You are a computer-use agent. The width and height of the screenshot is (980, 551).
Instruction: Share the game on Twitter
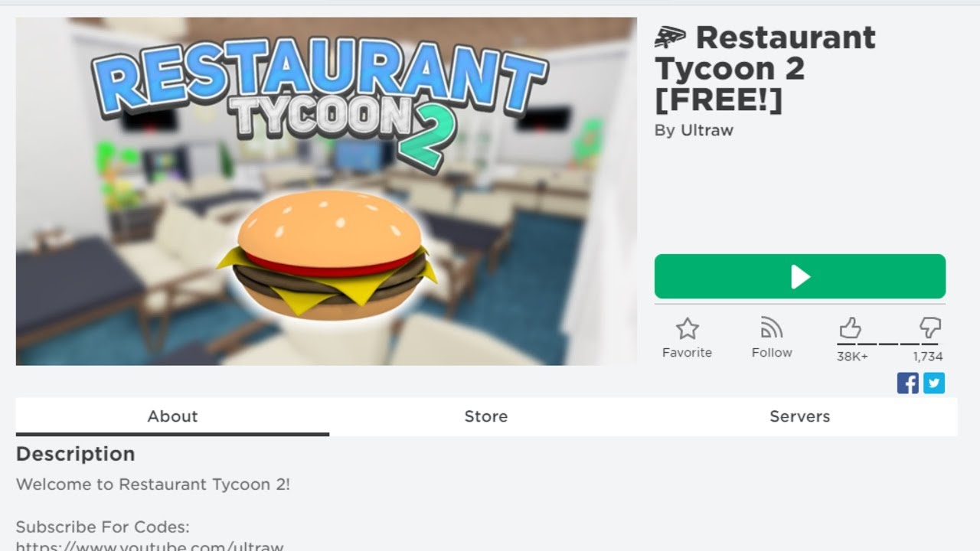(934, 383)
